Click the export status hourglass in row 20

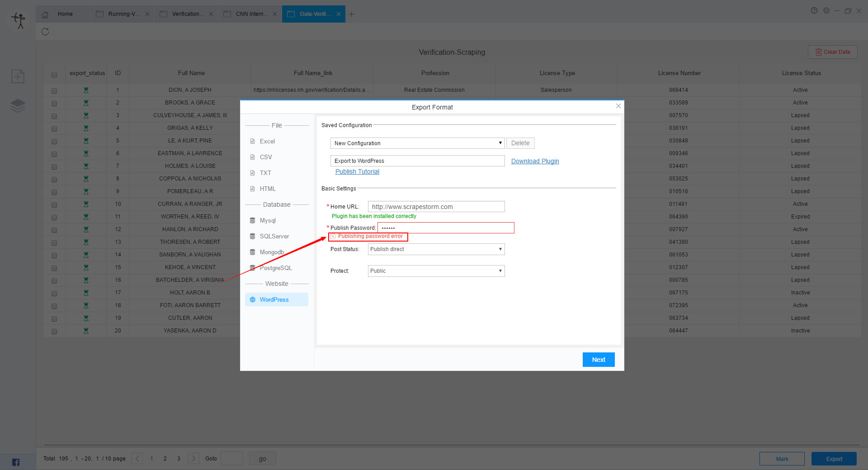click(x=86, y=331)
